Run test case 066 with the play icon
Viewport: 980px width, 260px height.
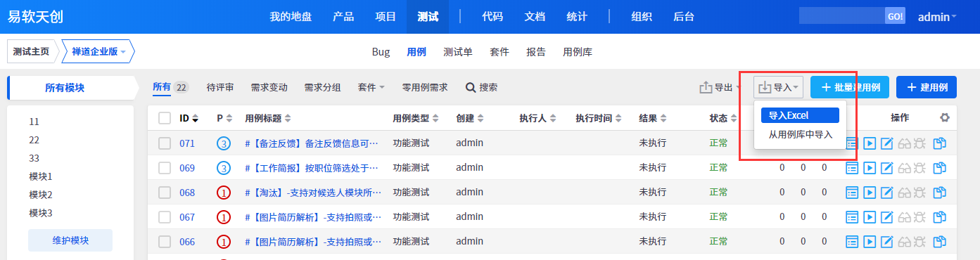(x=870, y=242)
